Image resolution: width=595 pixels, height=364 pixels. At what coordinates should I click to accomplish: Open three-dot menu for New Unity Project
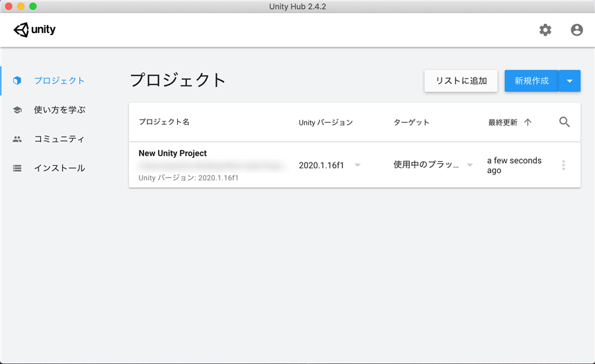pos(563,165)
